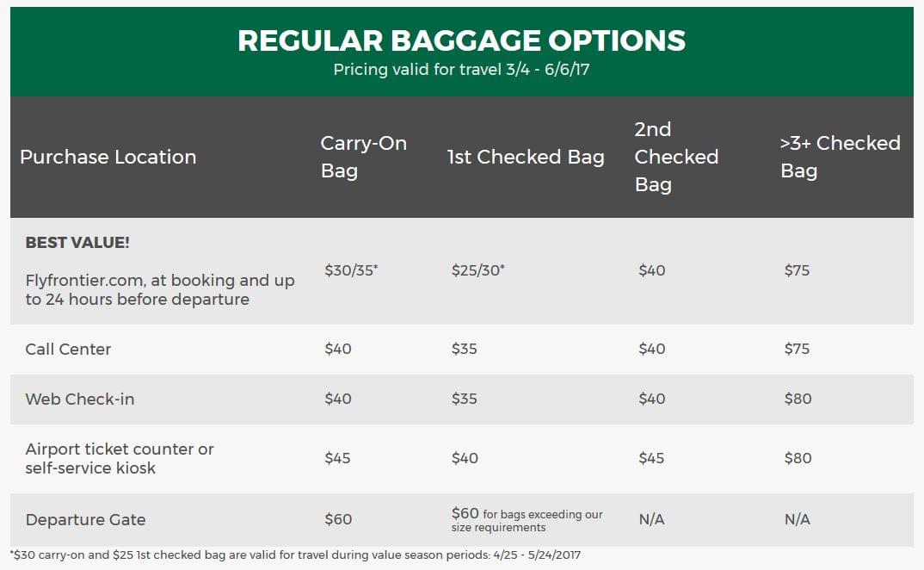Click the $25/30* first checked bag price

[x=477, y=270]
